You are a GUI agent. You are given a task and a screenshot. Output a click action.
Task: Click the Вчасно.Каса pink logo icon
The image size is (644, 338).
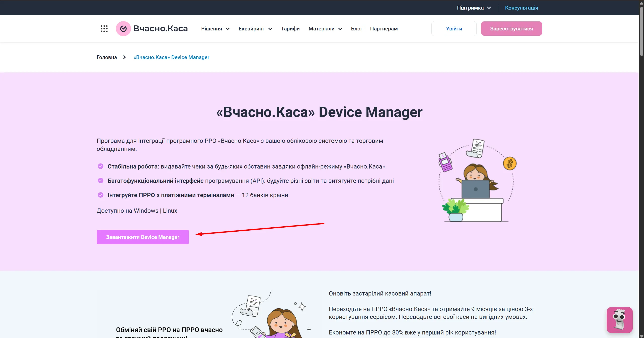(x=123, y=29)
